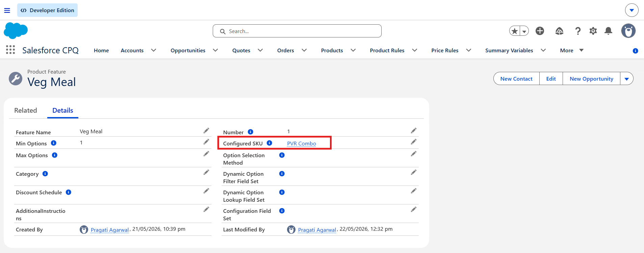644x253 pixels.
Task: Open Created By Pragati Agarwal link
Action: click(110, 230)
